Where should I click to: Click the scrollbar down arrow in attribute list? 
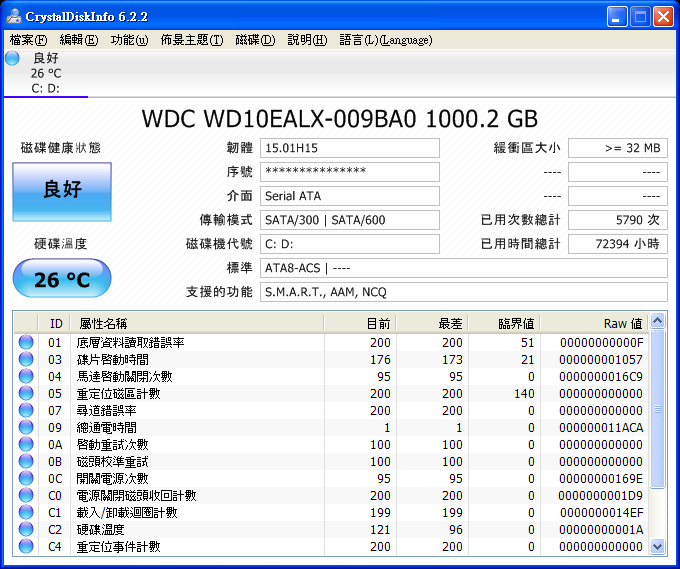click(x=657, y=546)
